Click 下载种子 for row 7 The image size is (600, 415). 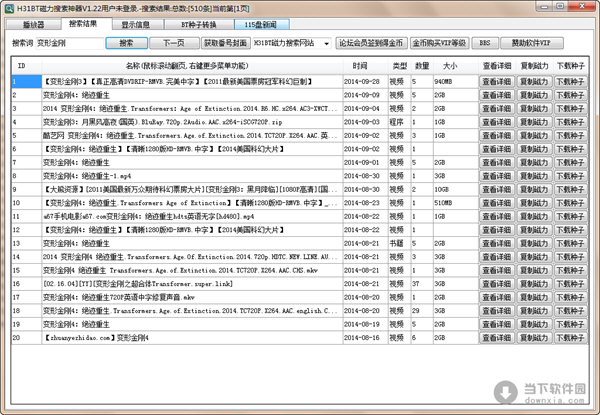pyautogui.click(x=570, y=163)
